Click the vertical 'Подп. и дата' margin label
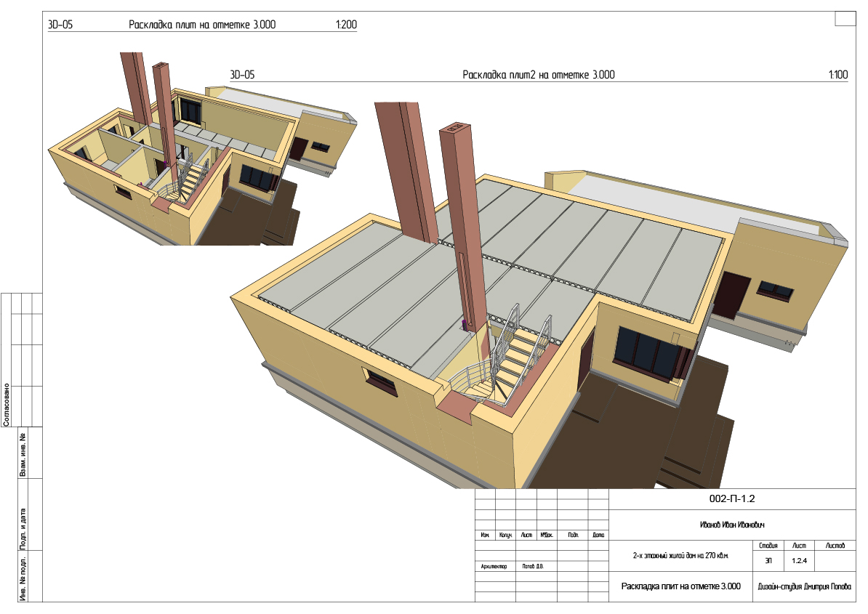The height and width of the screenshot is (614, 868). [x=23, y=528]
